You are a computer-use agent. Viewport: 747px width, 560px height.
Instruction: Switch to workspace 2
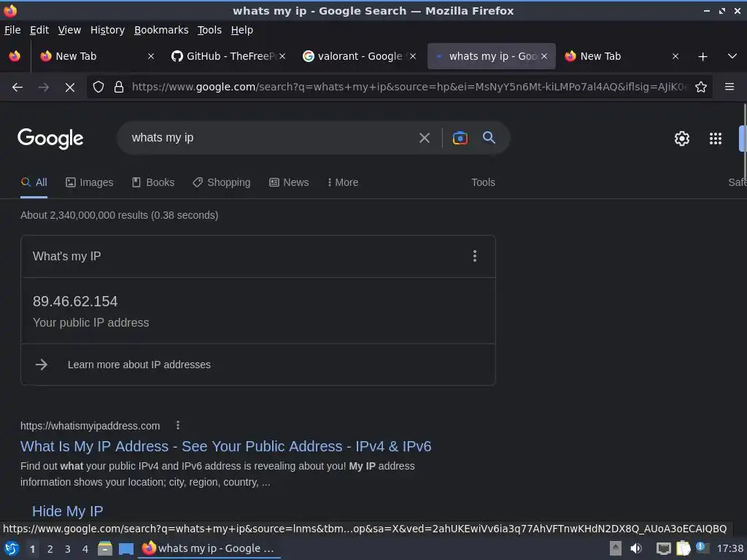50,549
